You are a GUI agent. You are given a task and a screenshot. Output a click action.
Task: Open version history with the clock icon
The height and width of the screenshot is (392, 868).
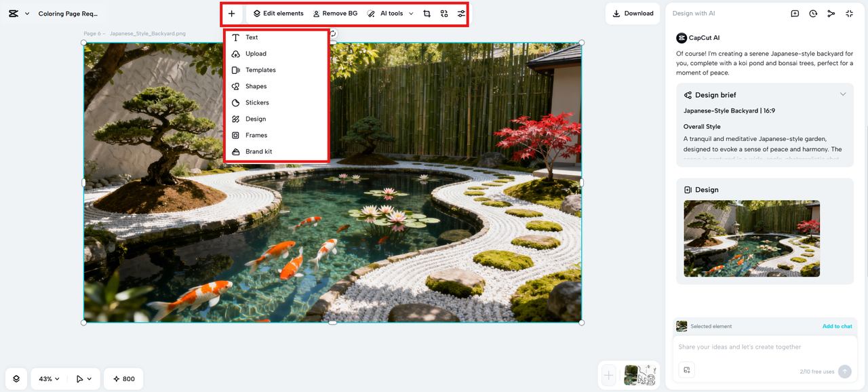tap(812, 13)
